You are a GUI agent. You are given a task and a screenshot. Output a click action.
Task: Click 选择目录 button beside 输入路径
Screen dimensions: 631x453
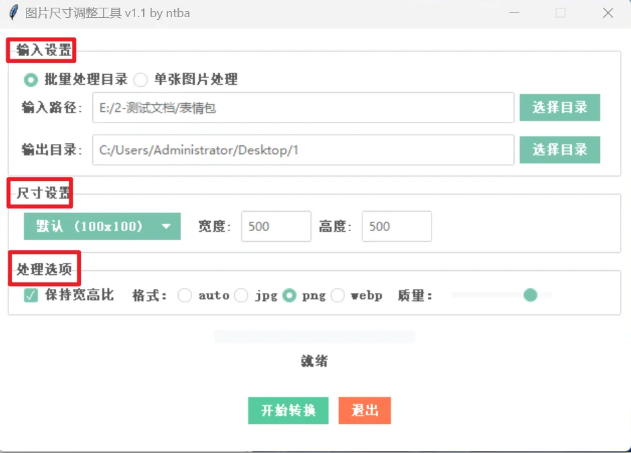click(x=559, y=107)
